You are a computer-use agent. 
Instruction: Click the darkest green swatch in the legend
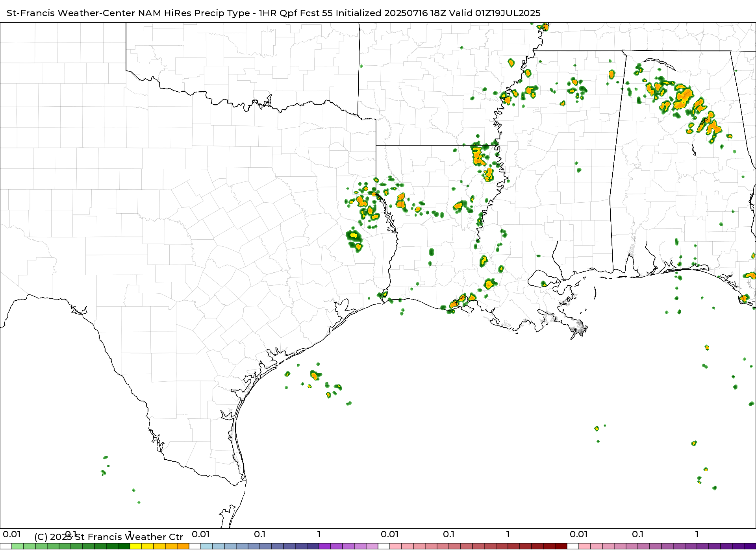pyautogui.click(x=124, y=546)
